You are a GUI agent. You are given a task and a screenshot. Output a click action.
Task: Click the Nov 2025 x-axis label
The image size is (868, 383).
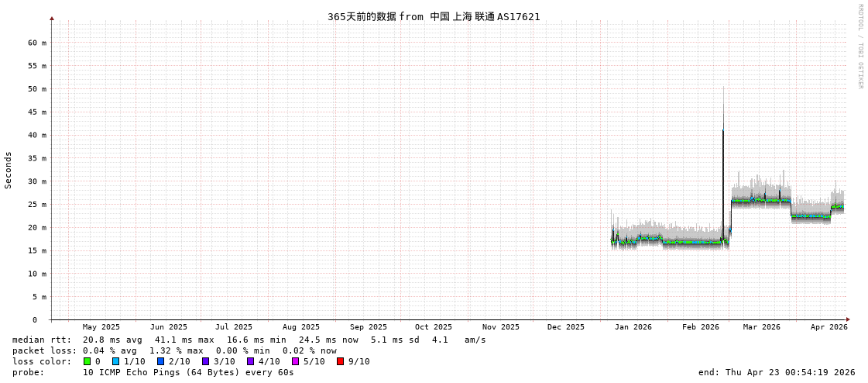500,327
